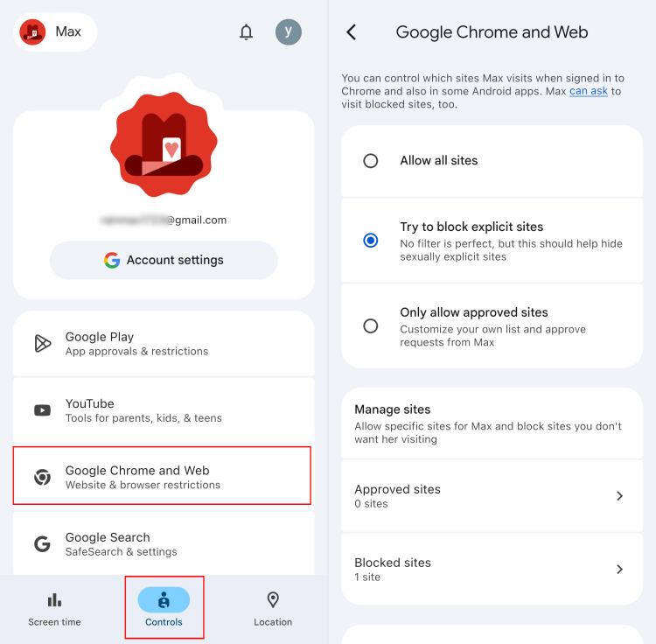This screenshot has height=644, width=656.
Task: Expand Blocked sites with the chevron
Action: (x=619, y=569)
